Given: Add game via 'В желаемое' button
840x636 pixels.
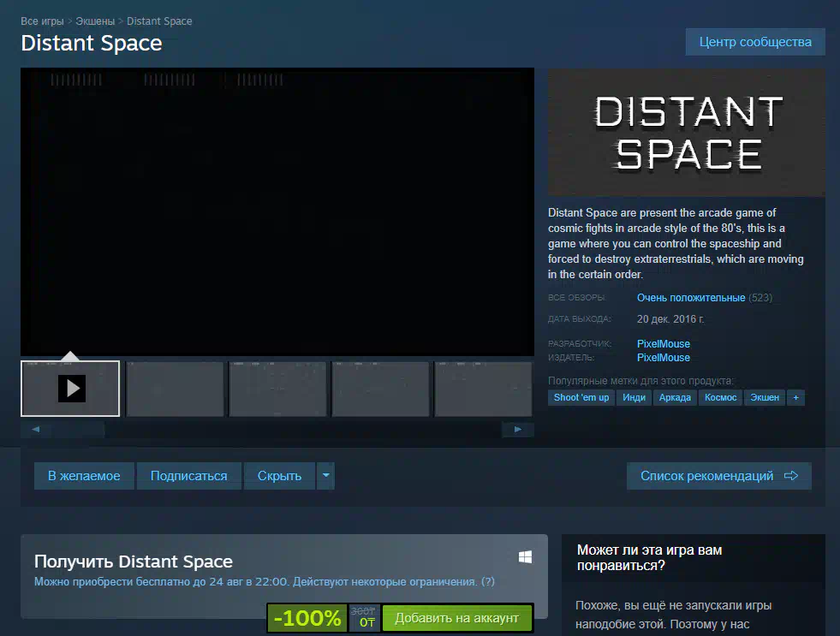Looking at the screenshot, I should click(84, 476).
